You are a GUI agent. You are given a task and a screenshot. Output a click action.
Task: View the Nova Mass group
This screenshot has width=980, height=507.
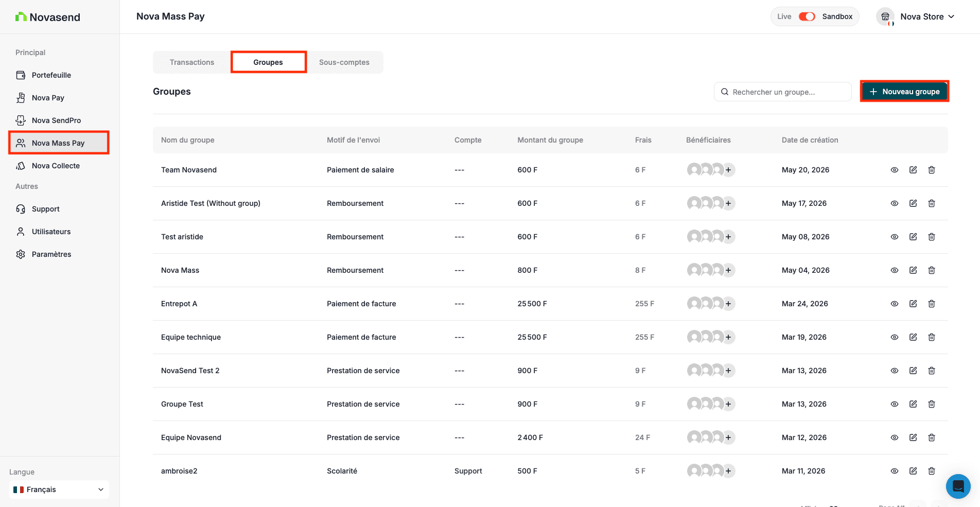click(895, 270)
